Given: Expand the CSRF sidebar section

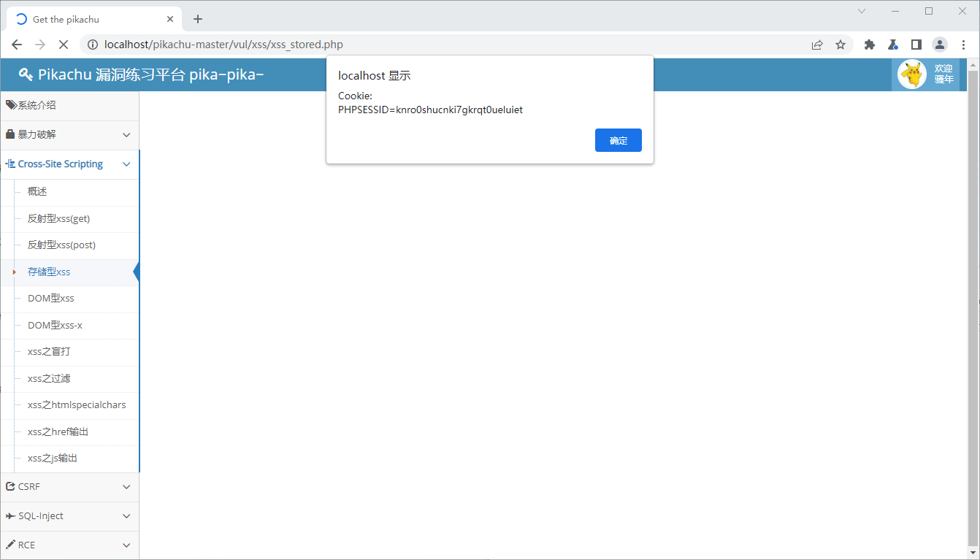Looking at the screenshot, I should tap(69, 487).
